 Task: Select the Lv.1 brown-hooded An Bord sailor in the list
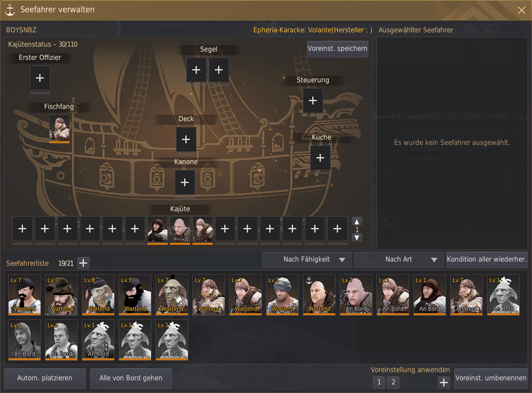430,294
